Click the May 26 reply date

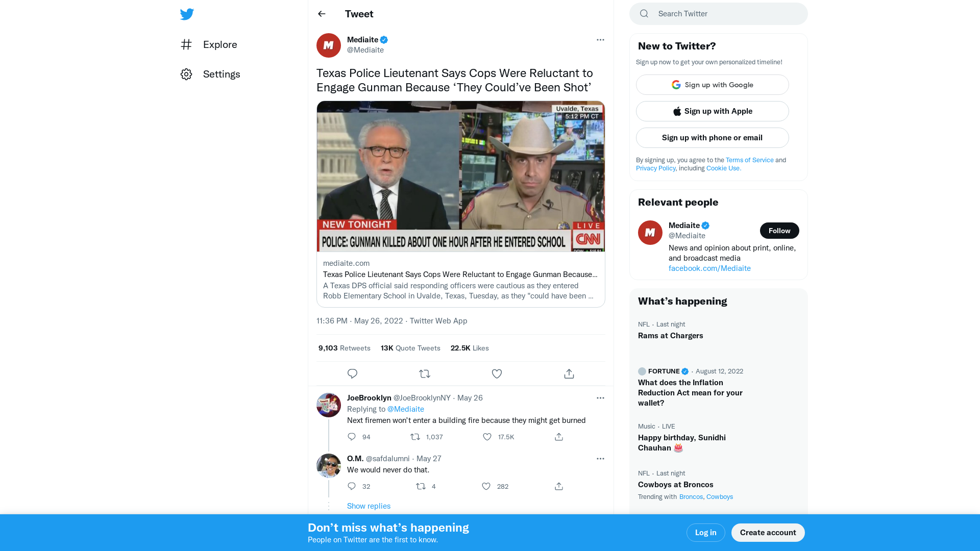click(470, 398)
